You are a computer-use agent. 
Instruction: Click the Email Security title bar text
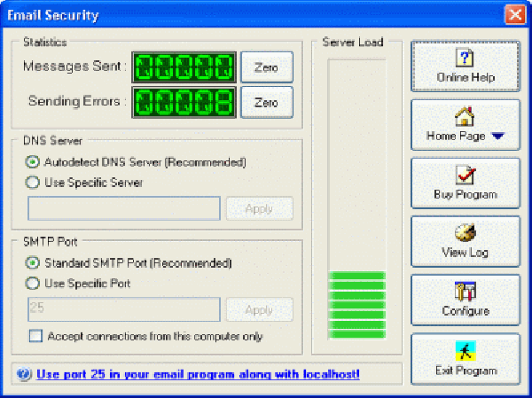click(53, 15)
